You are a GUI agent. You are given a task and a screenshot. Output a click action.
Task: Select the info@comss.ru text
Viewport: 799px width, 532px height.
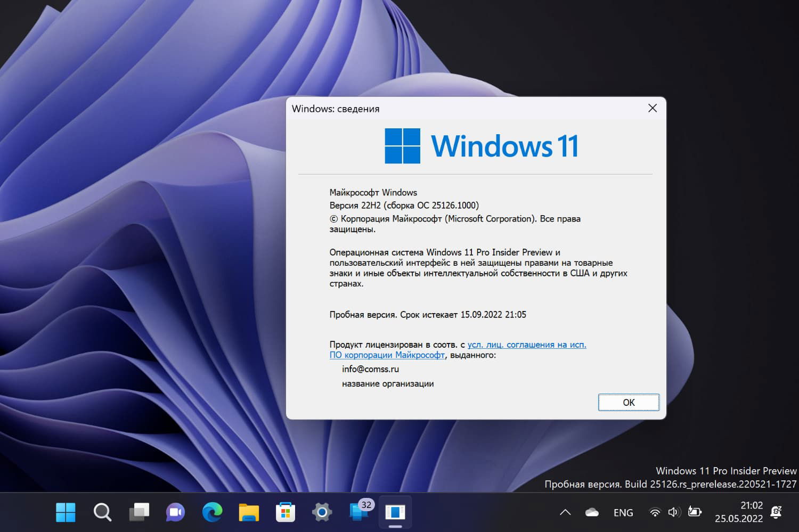click(370, 369)
